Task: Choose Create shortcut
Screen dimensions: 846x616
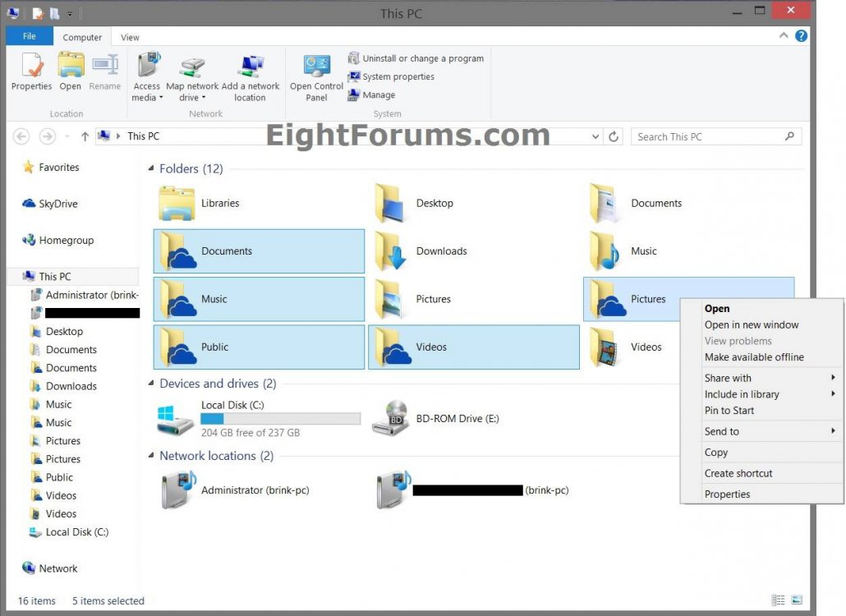Action: [x=738, y=474]
